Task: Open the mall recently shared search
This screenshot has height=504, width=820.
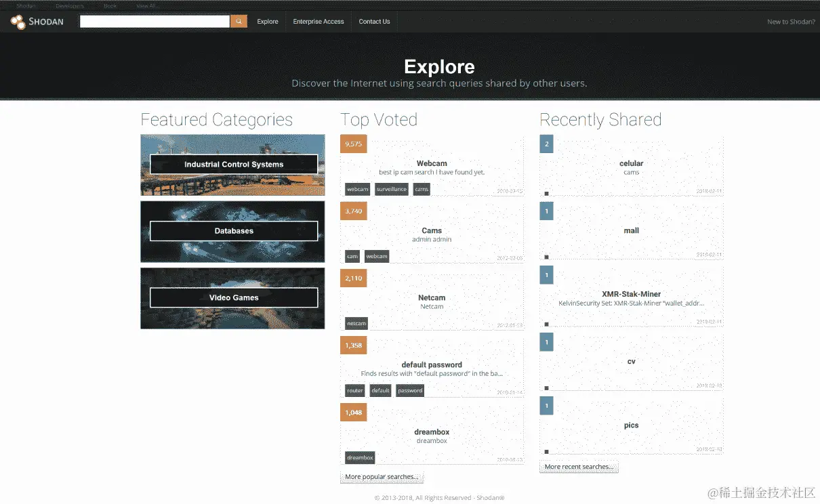Action: click(x=631, y=230)
